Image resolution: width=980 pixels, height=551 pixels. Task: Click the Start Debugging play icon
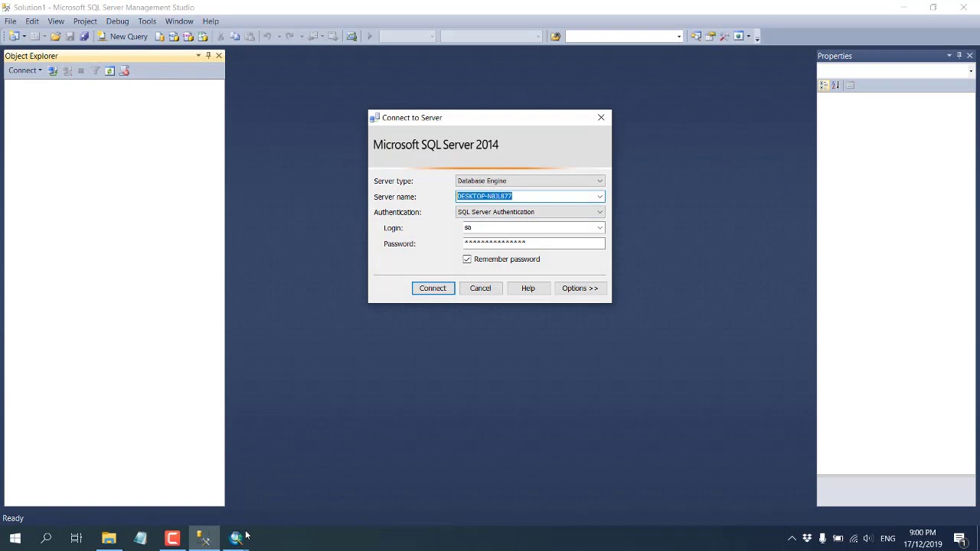pyautogui.click(x=370, y=36)
